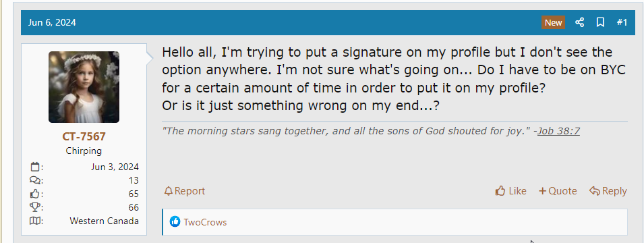Click the messages speech-bubble icon
The height and width of the screenshot is (243, 644).
tap(35, 180)
